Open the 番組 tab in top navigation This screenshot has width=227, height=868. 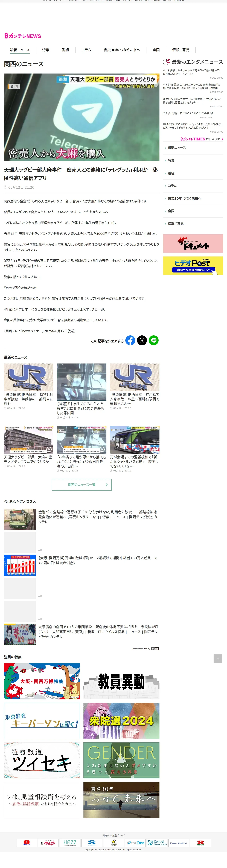65,50
